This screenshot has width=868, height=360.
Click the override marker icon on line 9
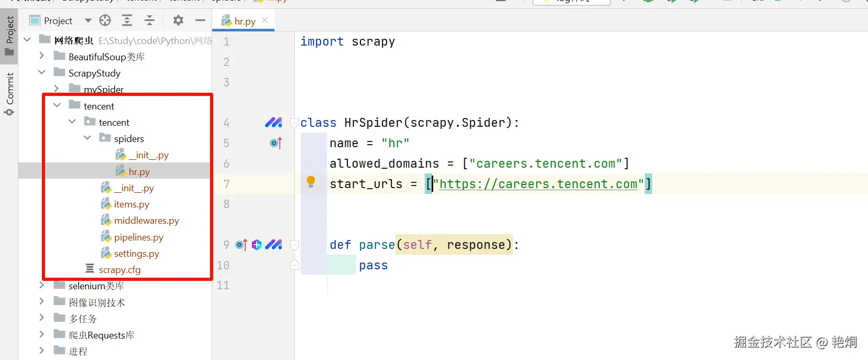pyautogui.click(x=241, y=245)
